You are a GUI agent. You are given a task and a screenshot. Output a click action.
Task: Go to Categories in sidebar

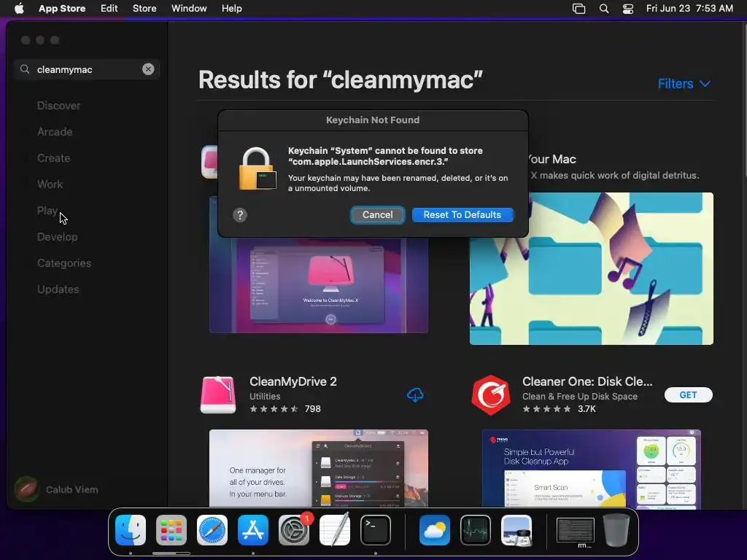(64, 262)
